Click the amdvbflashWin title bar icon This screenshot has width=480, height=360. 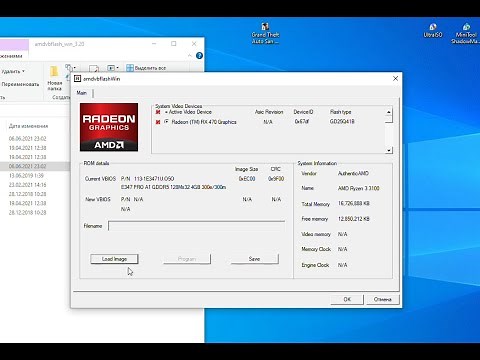(x=77, y=79)
